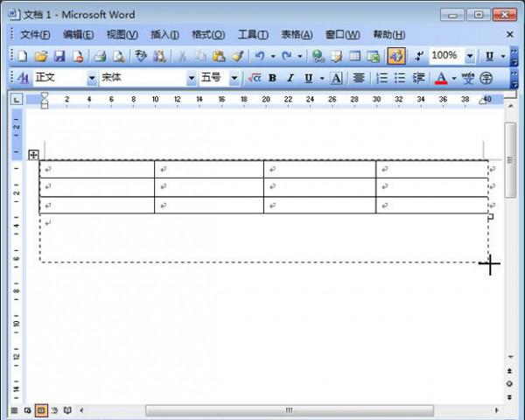The height and width of the screenshot is (420, 525).
Task: Toggle Bold formatting
Action: (272, 78)
